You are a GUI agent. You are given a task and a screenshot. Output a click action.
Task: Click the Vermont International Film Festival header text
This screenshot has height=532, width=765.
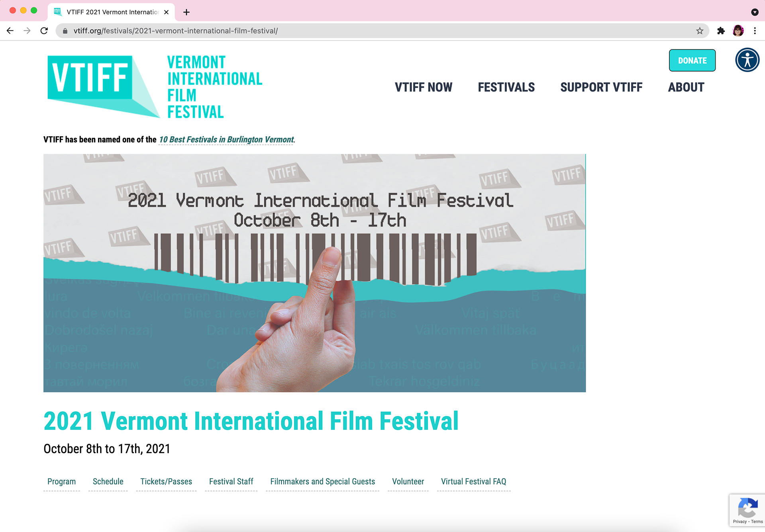tap(215, 87)
